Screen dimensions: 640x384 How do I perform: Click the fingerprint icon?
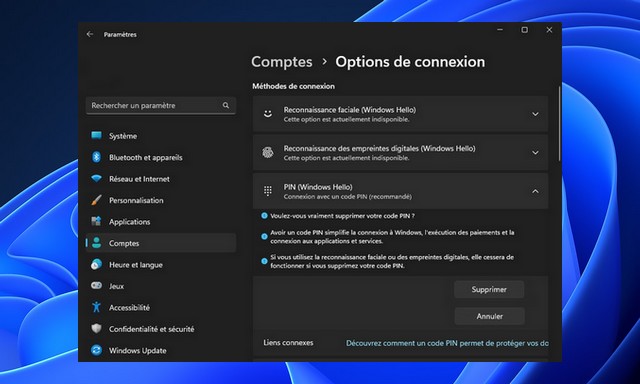(x=268, y=153)
